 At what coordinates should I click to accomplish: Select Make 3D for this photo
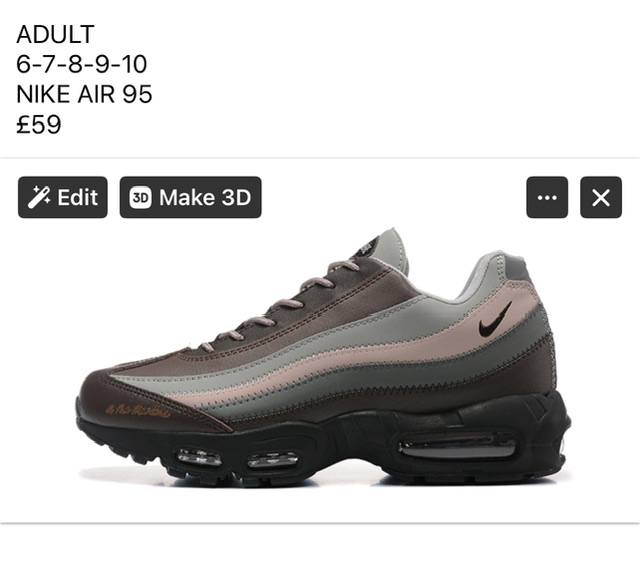(x=191, y=198)
